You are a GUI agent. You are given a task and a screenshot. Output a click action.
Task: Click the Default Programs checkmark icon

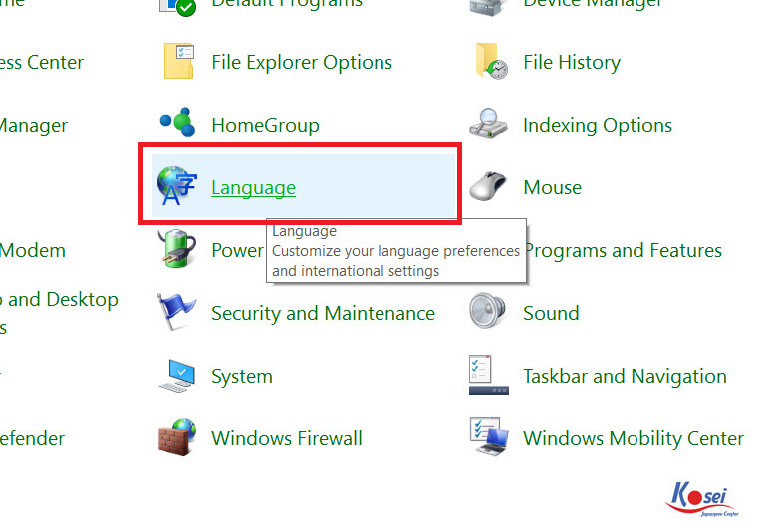(178, 7)
